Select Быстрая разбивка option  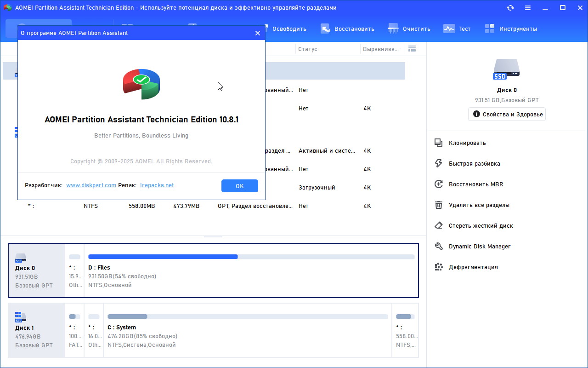[474, 163]
